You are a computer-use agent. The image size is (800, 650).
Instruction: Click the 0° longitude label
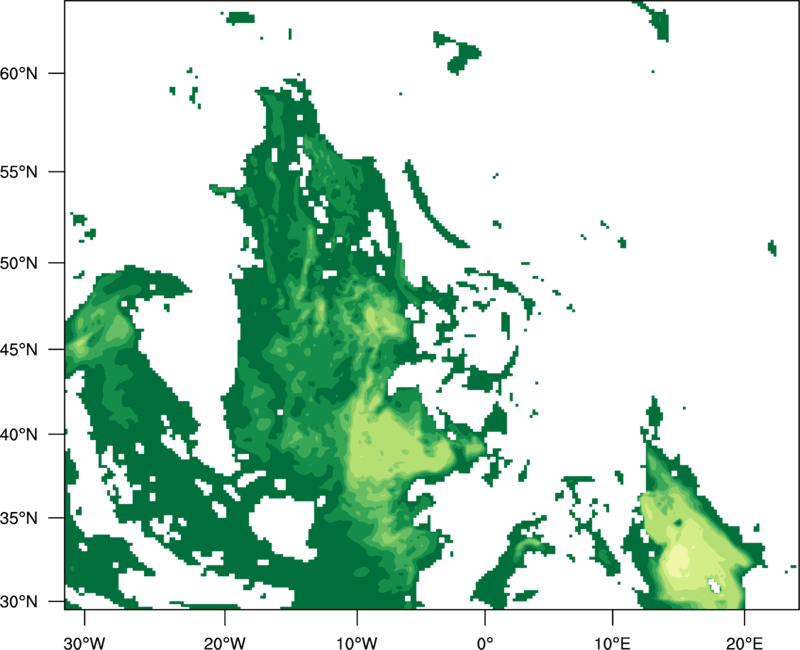pyautogui.click(x=485, y=643)
